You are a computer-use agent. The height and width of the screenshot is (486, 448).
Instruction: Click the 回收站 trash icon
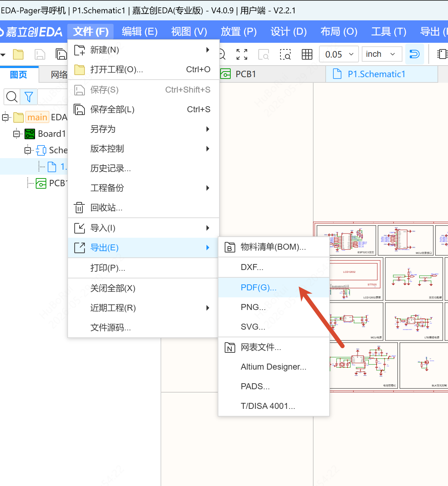pyautogui.click(x=80, y=208)
